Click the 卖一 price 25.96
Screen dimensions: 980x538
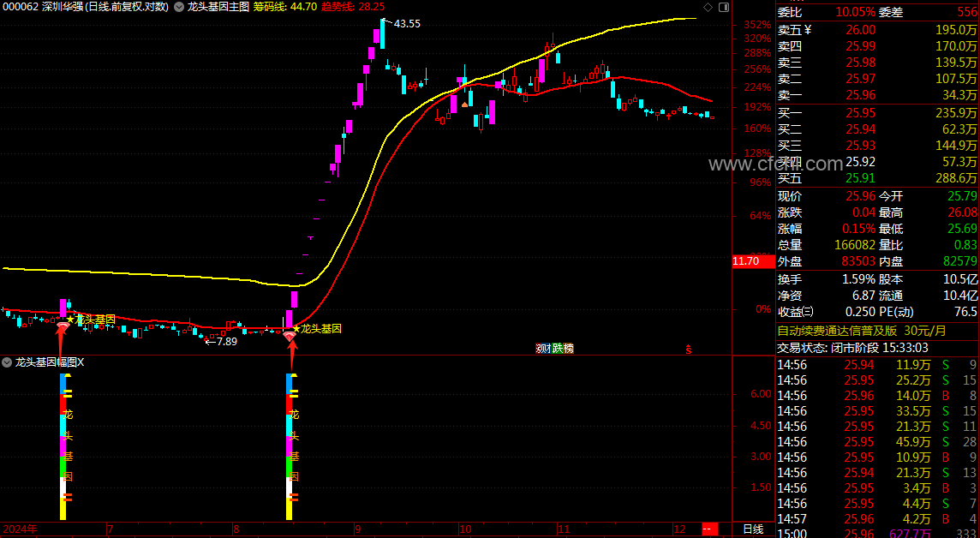point(861,95)
